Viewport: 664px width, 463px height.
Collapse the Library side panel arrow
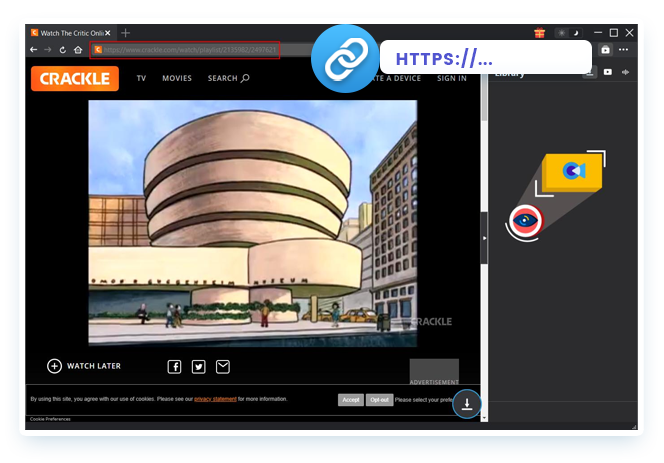(x=484, y=238)
